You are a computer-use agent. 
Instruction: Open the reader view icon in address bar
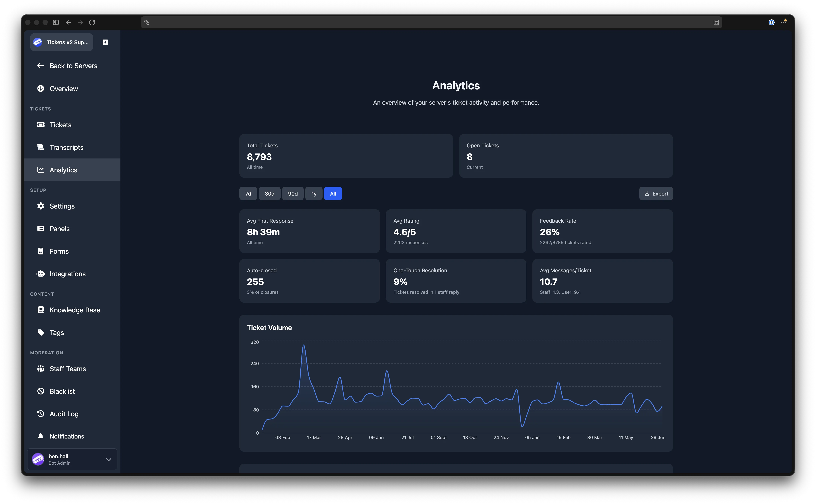click(716, 22)
